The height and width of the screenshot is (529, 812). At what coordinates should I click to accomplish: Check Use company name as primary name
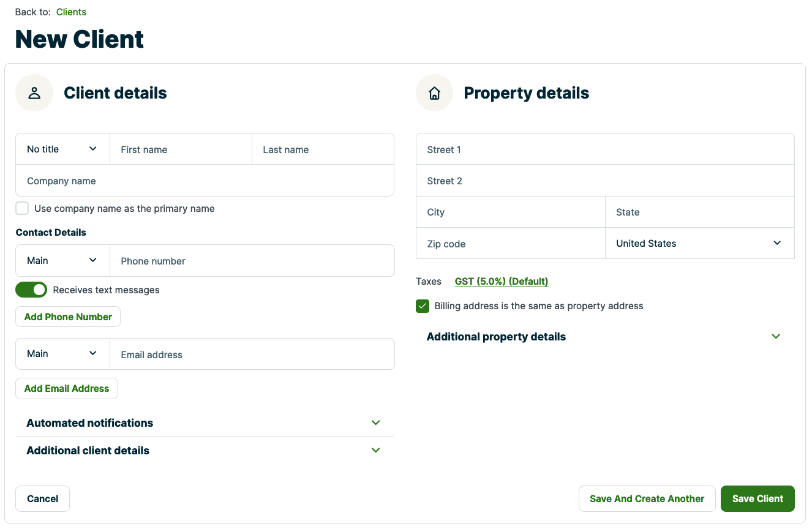coord(23,209)
